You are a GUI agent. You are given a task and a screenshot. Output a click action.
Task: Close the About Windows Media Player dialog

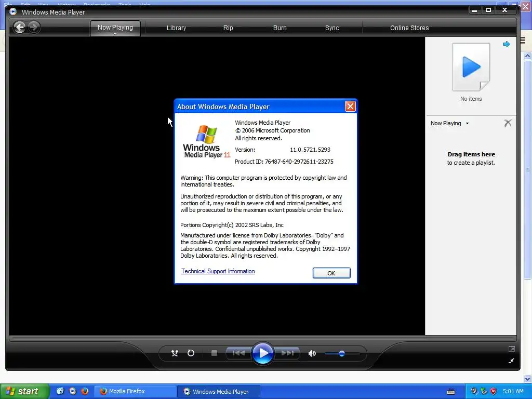350,106
